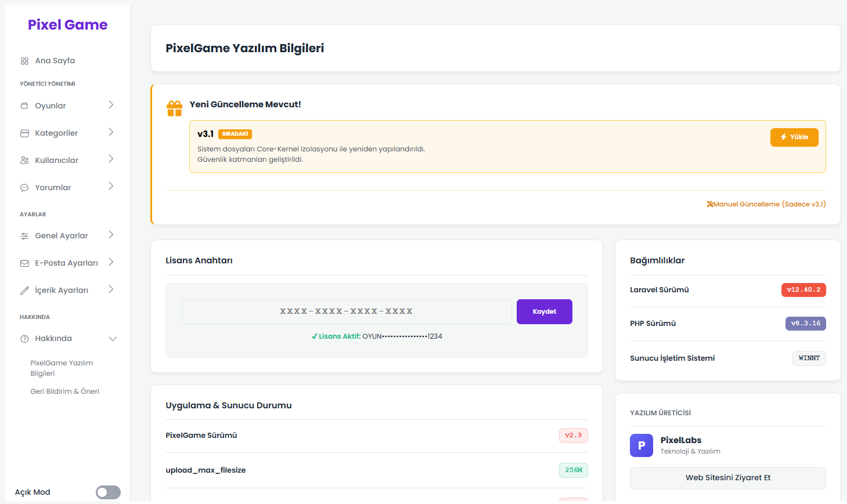Viewport: 847px width, 504px height.
Task: Click the Lisans Anahtarı heading
Action: coord(199,260)
